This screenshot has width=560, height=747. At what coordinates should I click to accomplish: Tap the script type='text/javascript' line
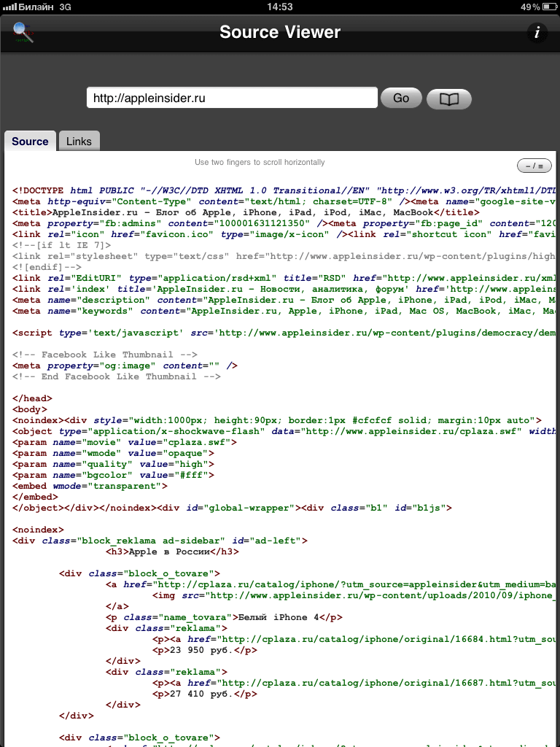coord(284,333)
